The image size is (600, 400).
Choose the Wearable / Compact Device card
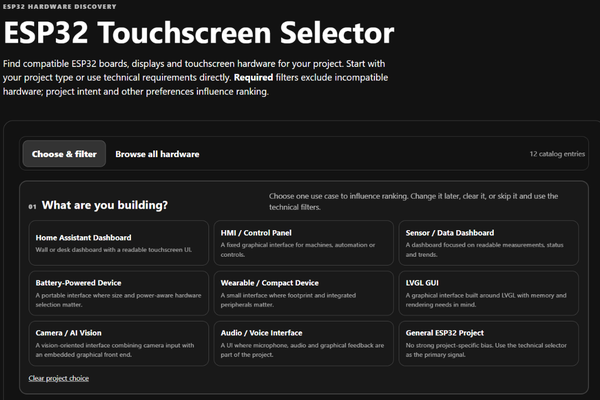click(303, 293)
